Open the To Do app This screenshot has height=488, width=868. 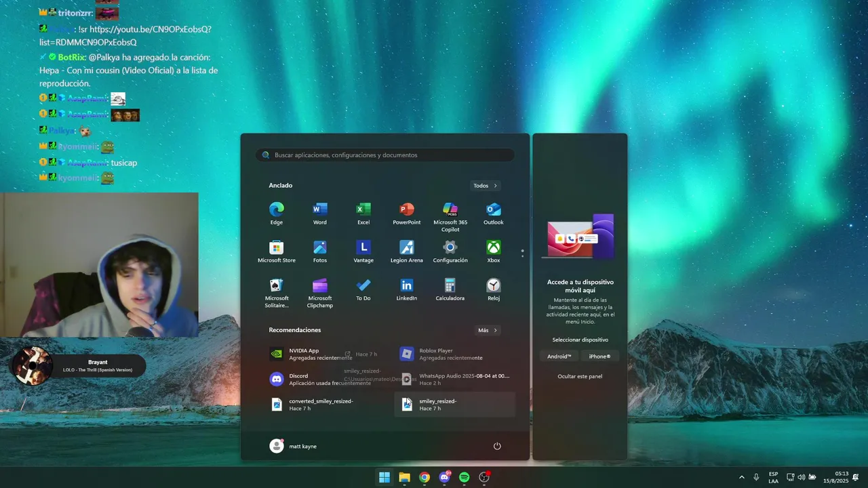pos(363,289)
